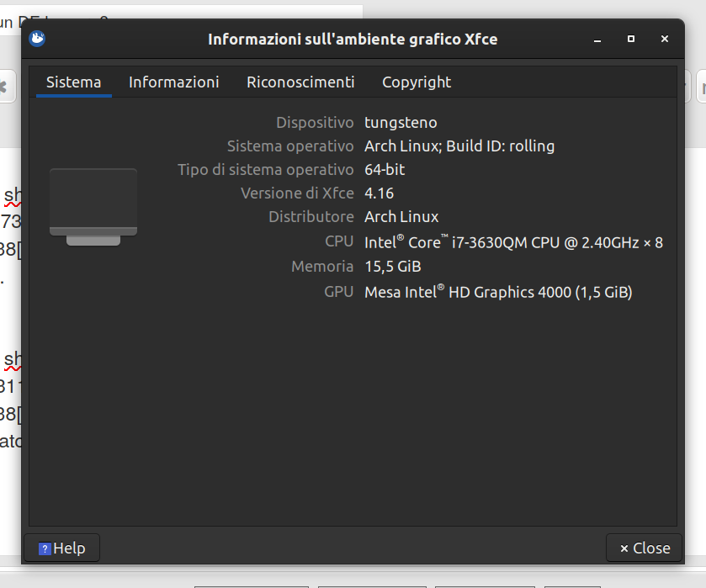Click the Mesa Intel HD Graphics 4000 value
Image resolution: width=706 pixels, height=588 pixels.
tap(498, 292)
